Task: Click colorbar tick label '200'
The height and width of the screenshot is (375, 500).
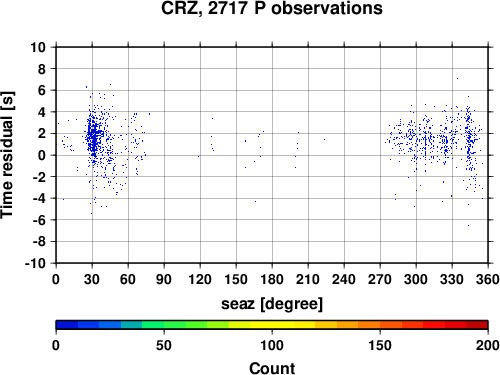Action: [x=488, y=345]
